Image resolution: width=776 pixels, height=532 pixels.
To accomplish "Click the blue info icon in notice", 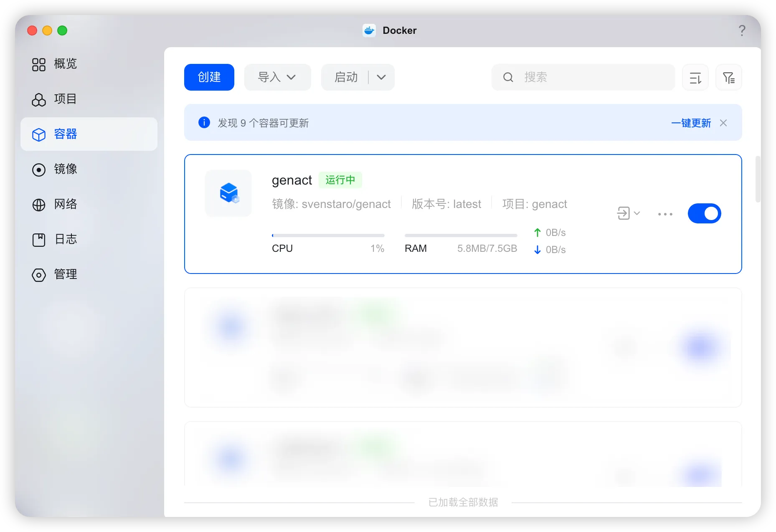I will pyautogui.click(x=204, y=122).
